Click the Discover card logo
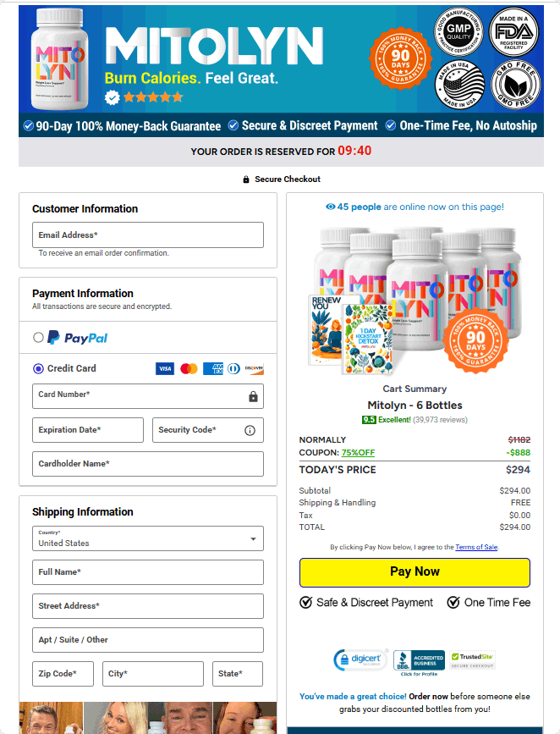The height and width of the screenshot is (734, 560). [254, 369]
